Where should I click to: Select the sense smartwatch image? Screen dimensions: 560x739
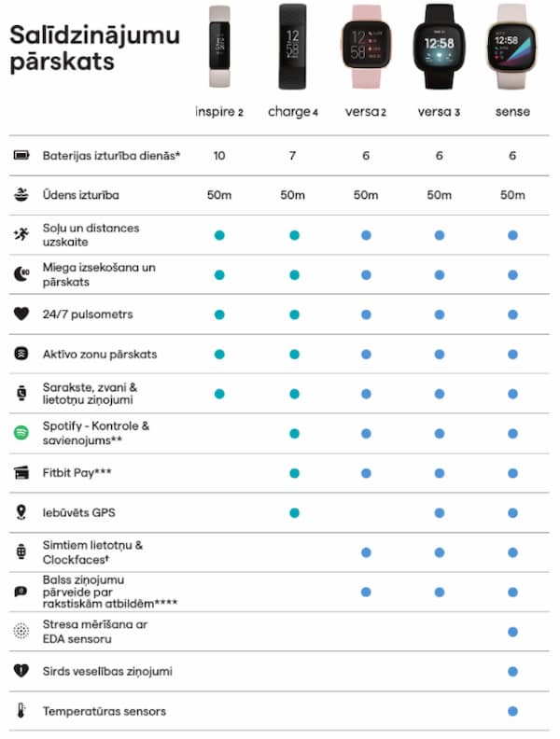[512, 47]
